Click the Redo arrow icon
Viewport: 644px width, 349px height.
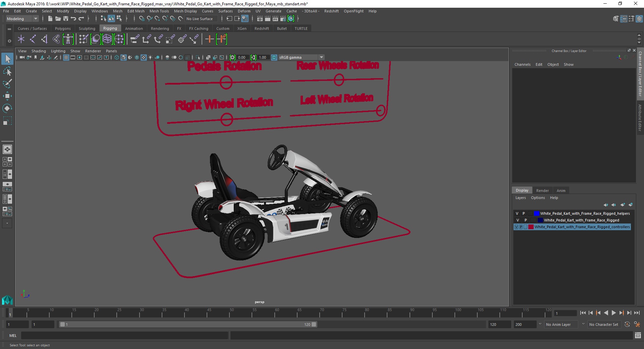point(81,19)
